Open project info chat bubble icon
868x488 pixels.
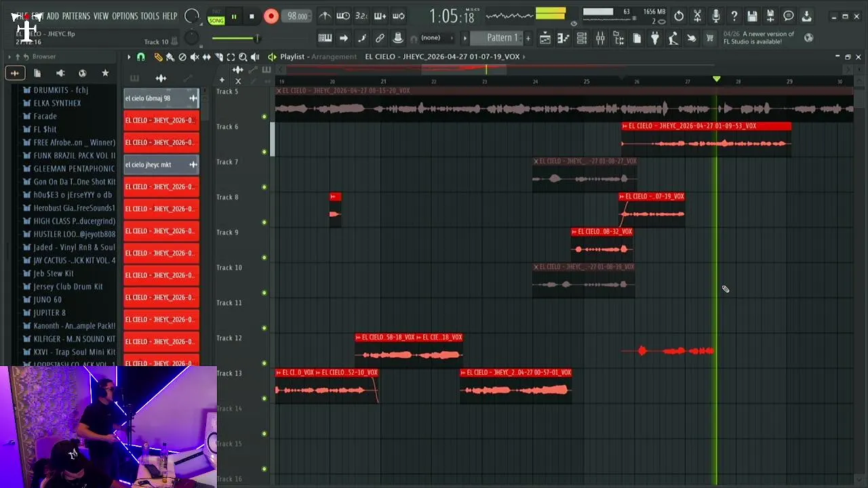789,16
